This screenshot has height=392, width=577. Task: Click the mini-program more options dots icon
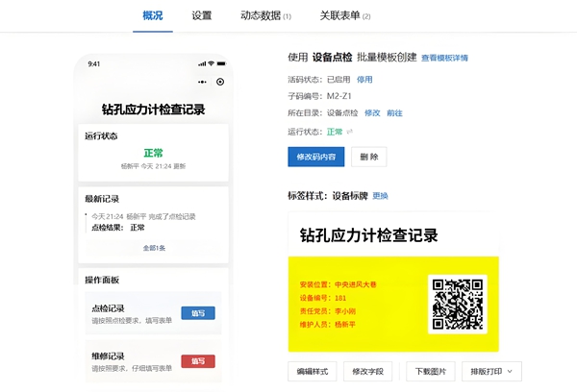204,82
